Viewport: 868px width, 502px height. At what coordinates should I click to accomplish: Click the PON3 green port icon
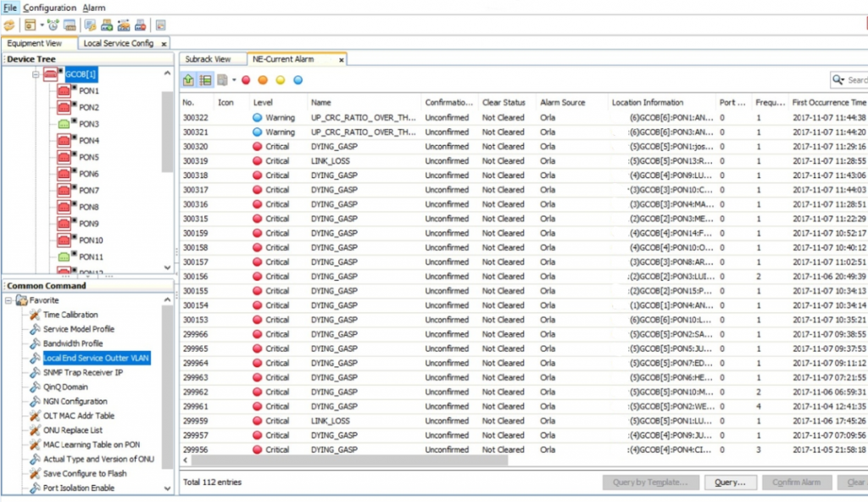click(x=64, y=124)
